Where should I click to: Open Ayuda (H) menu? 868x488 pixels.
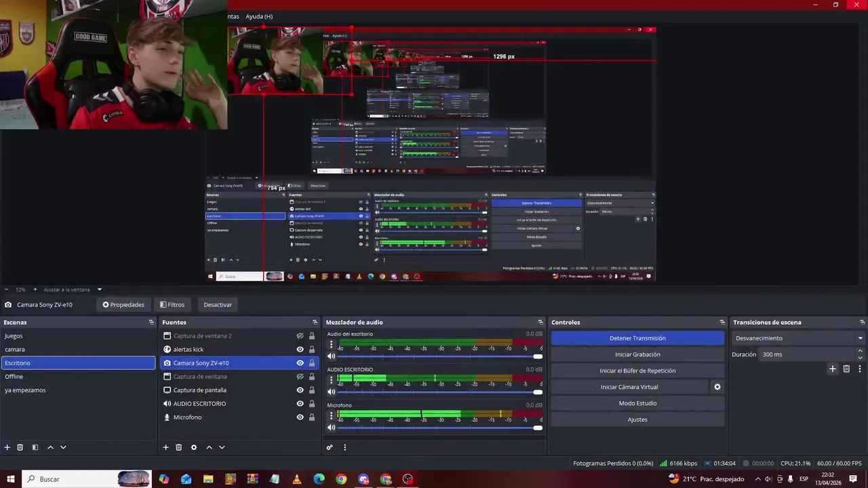point(259,16)
